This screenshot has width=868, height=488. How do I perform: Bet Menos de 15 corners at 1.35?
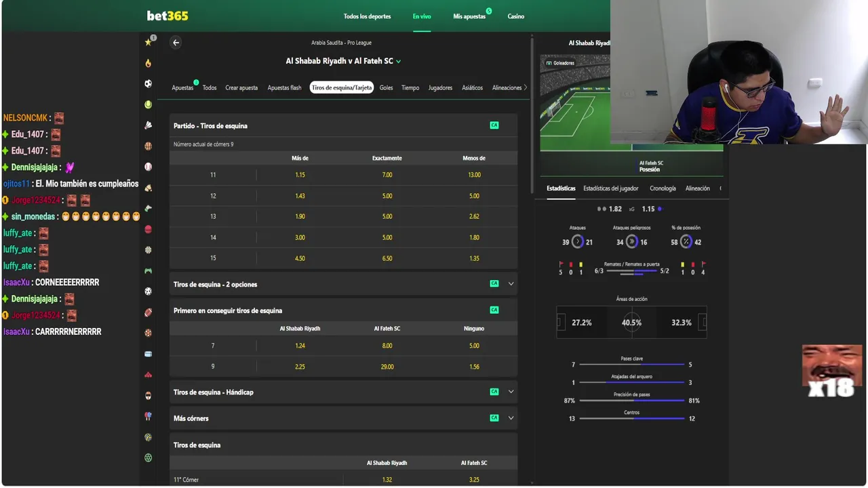pyautogui.click(x=474, y=258)
